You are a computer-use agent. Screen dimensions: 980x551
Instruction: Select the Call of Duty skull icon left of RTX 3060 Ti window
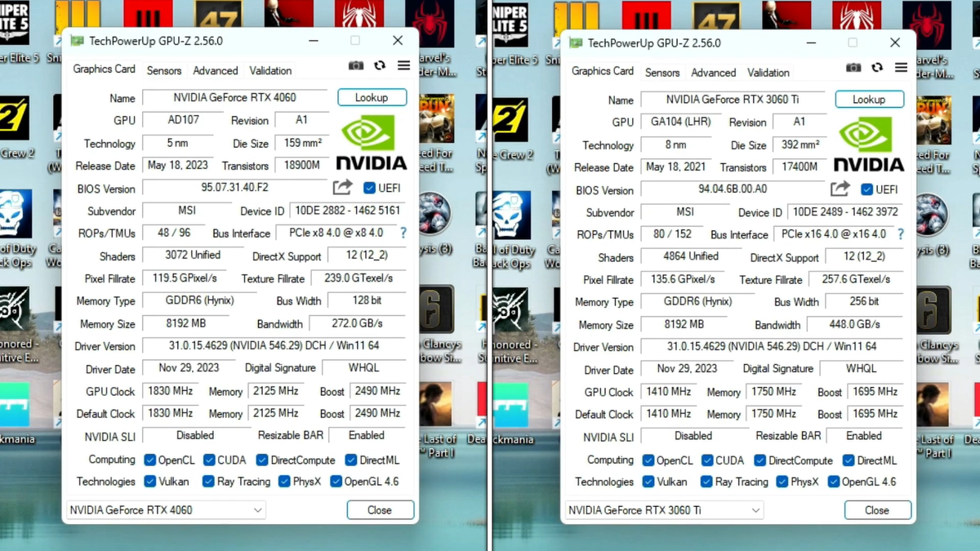[511, 215]
